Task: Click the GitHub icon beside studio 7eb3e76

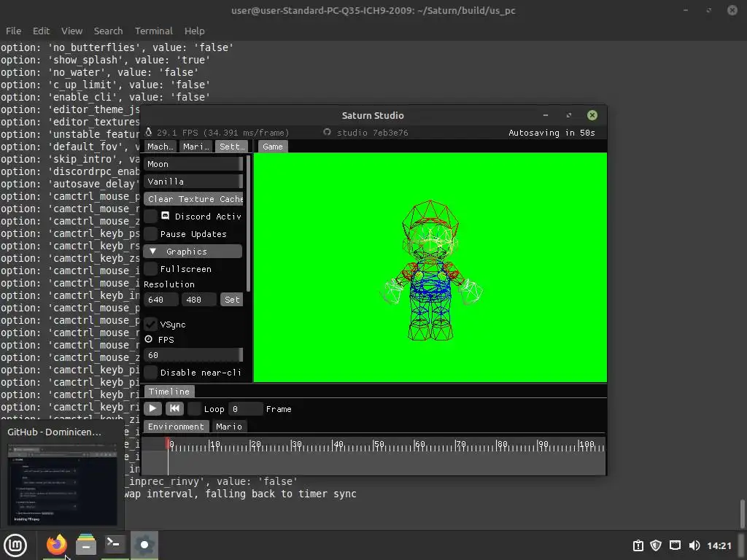Action: click(327, 133)
